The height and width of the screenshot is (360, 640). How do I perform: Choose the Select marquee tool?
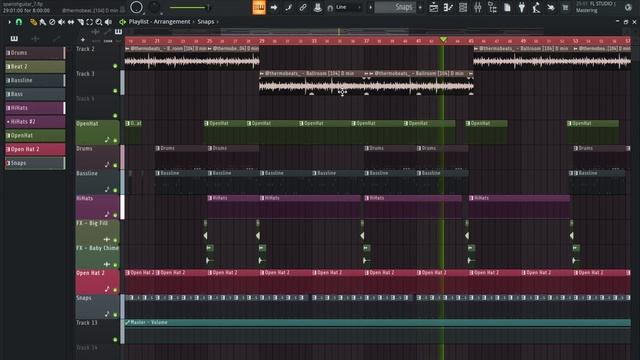click(x=89, y=22)
